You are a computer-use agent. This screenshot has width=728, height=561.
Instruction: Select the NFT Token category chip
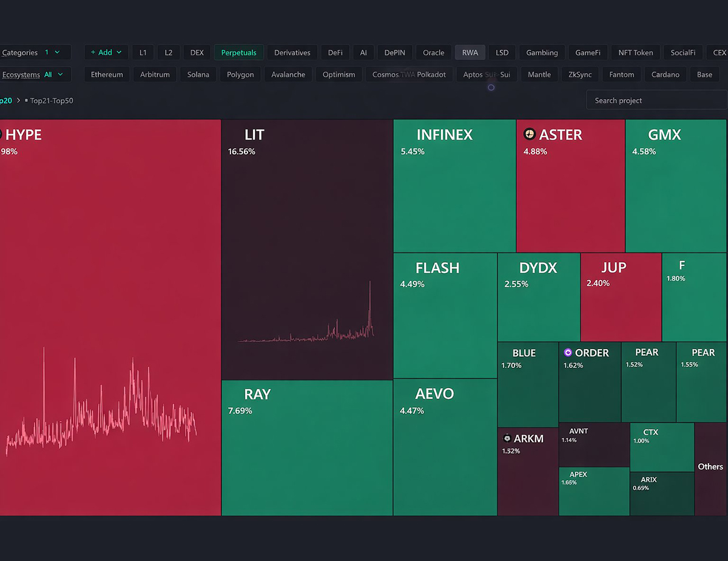(x=636, y=53)
